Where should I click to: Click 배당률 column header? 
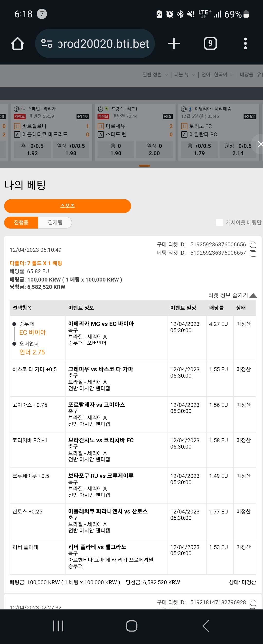(x=216, y=308)
